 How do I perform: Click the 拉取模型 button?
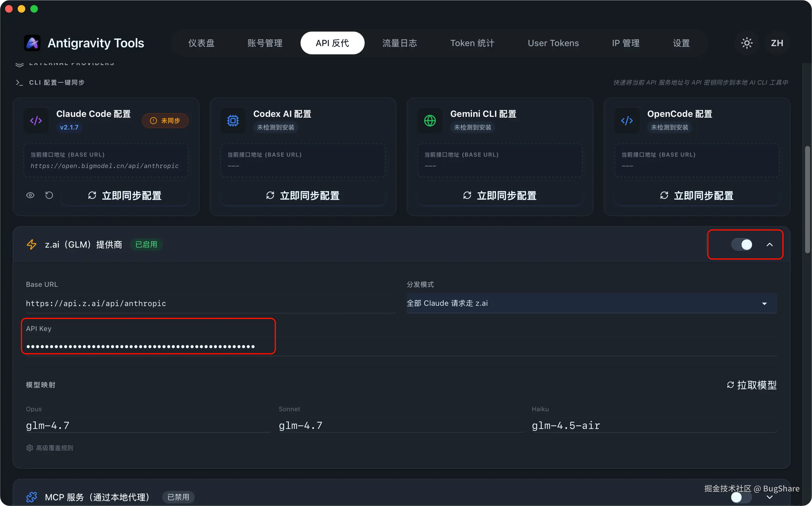click(751, 385)
